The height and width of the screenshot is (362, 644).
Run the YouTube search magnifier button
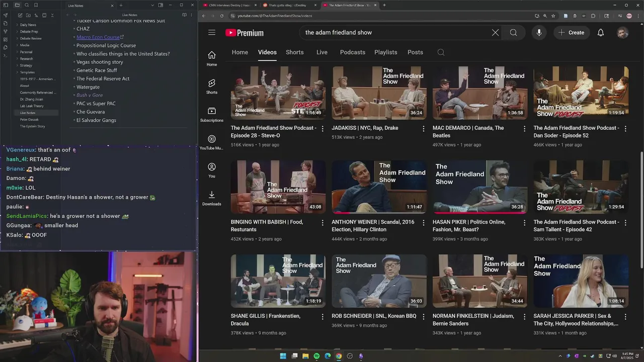coord(513,33)
